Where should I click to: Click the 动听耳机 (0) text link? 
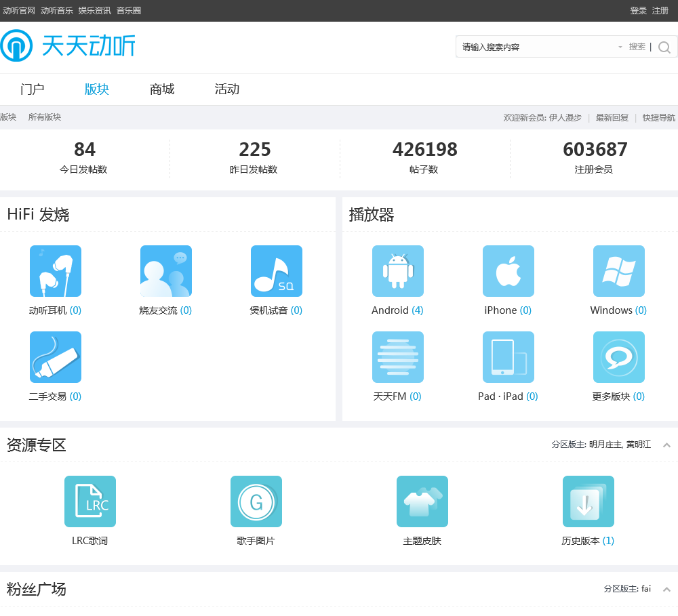pyautogui.click(x=55, y=310)
